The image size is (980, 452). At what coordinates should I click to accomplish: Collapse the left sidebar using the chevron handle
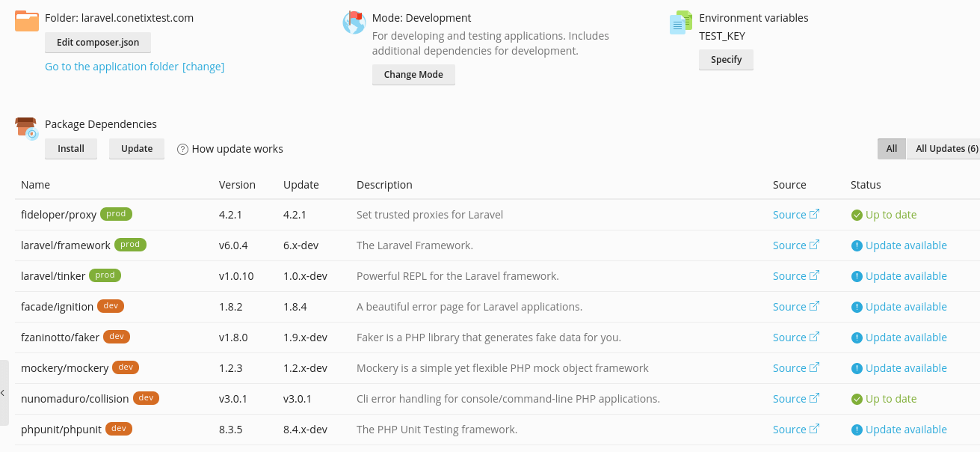point(4,393)
